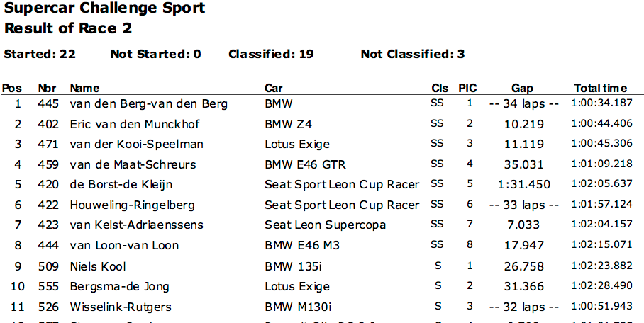
Task: Select the "Eric van den Munckhof" entry
Action: click(x=135, y=125)
